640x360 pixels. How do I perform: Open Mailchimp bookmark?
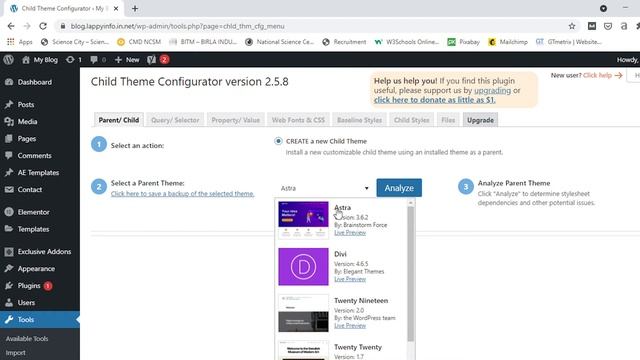pyautogui.click(x=508, y=42)
